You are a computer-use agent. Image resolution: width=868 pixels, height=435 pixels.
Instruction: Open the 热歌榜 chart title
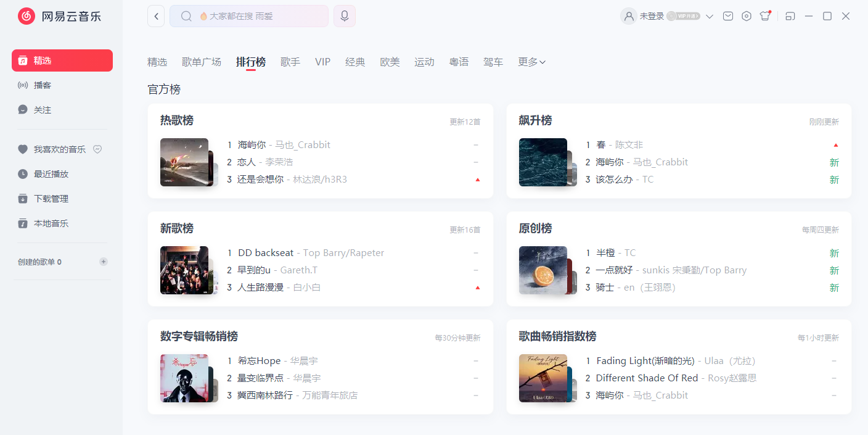(x=177, y=120)
